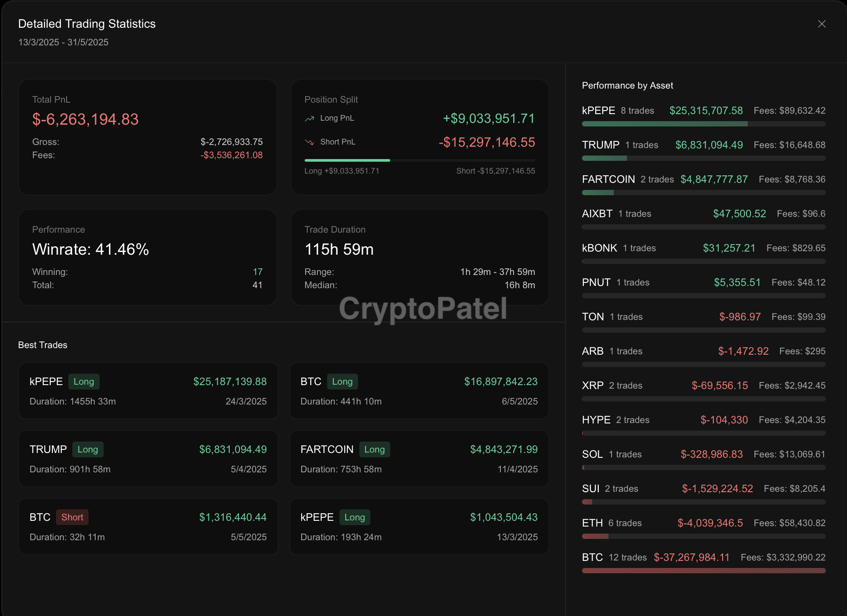Select the ETH 6 trades asset row

[703, 523]
